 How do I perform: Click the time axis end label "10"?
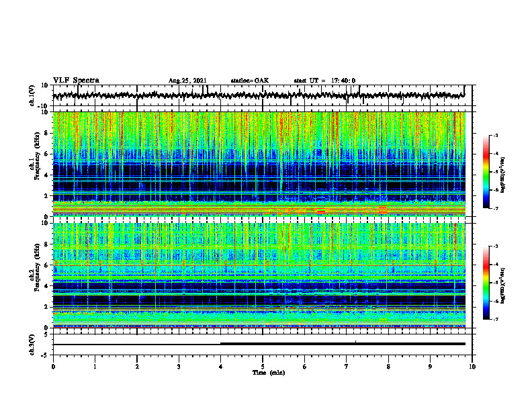[472, 367]
